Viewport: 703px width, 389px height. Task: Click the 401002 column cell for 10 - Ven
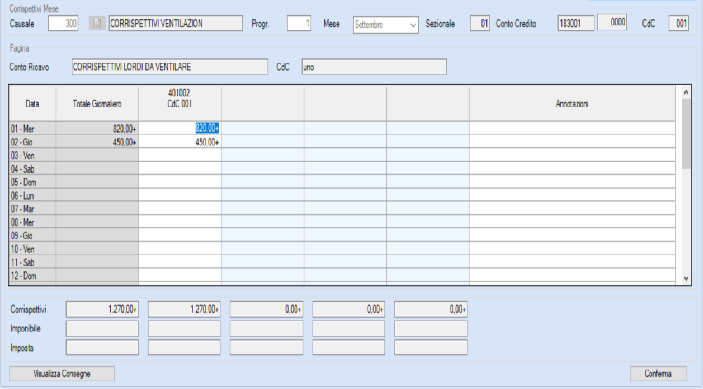coord(180,249)
